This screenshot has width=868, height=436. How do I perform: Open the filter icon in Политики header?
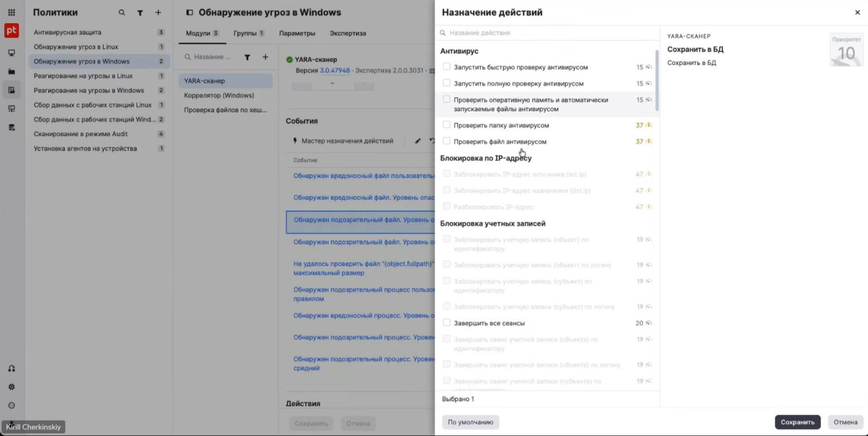pos(140,13)
